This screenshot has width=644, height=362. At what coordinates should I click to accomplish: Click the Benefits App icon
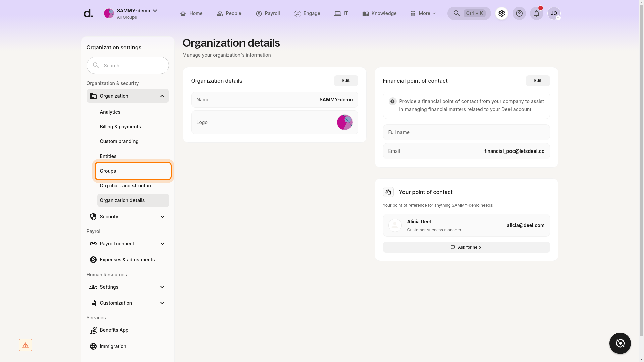click(x=93, y=330)
